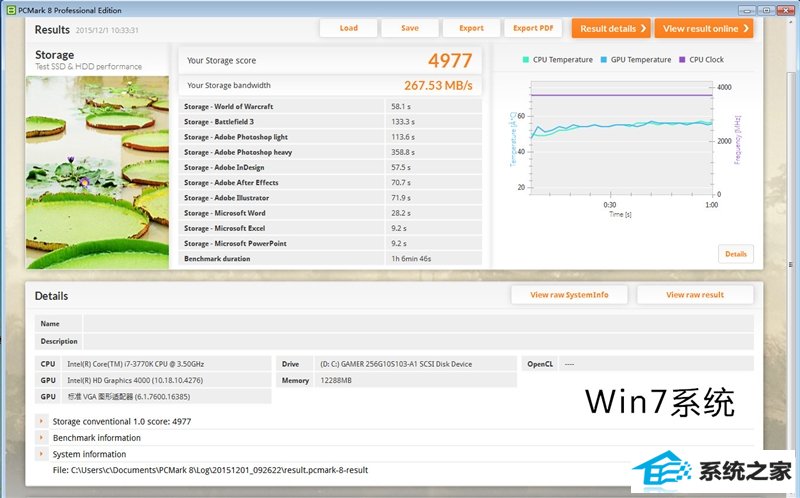Click the PCMark 8 app icon in title bar
The width and height of the screenshot is (800, 498).
[11, 10]
